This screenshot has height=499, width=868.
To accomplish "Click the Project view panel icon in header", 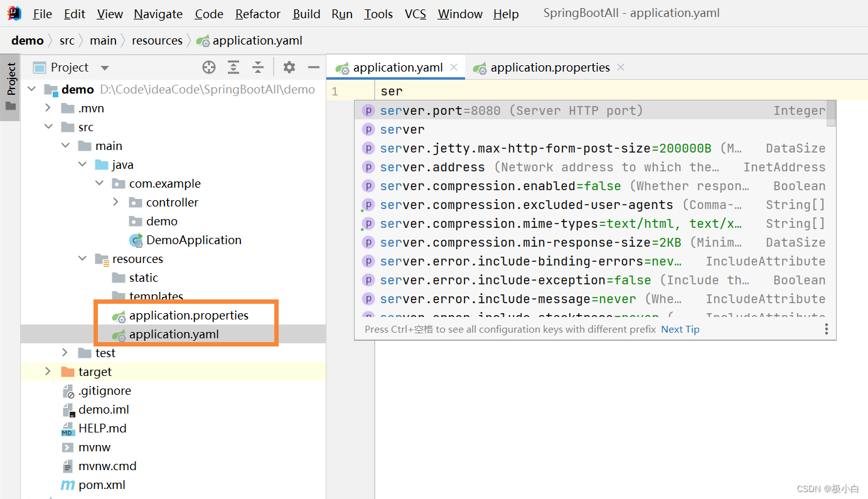I will click(x=40, y=67).
